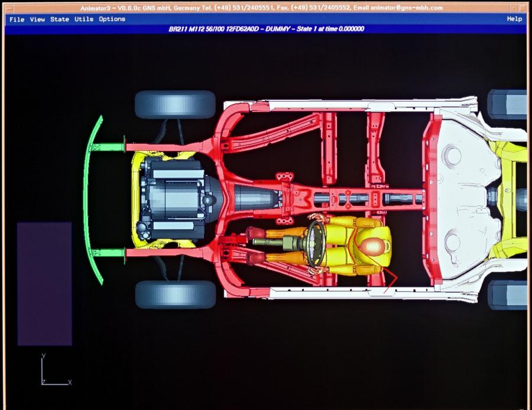The width and height of the screenshot is (532, 410).
Task: Click the XYZ axis triad
Action: tap(56, 370)
